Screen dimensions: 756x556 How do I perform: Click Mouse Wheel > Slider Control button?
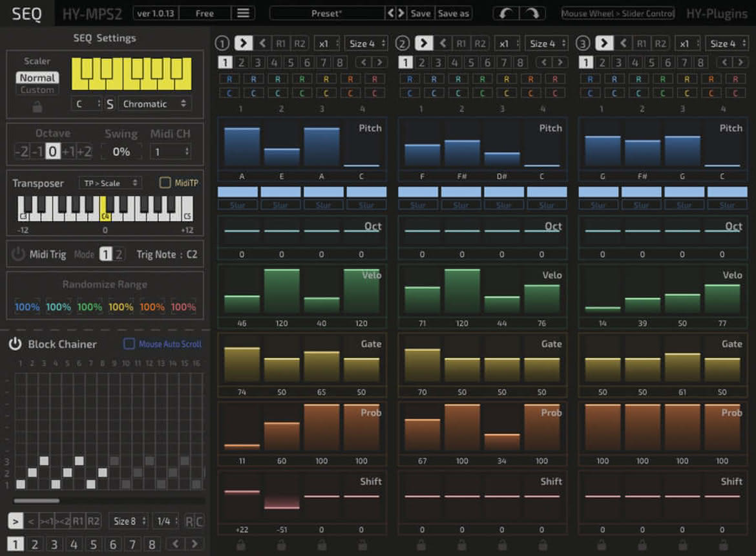[618, 14]
